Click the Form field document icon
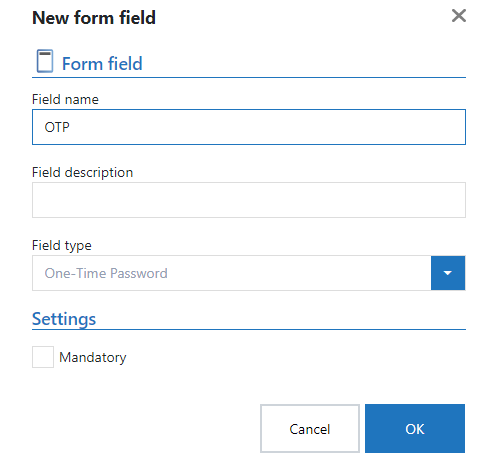488x456 pixels. [x=45, y=61]
